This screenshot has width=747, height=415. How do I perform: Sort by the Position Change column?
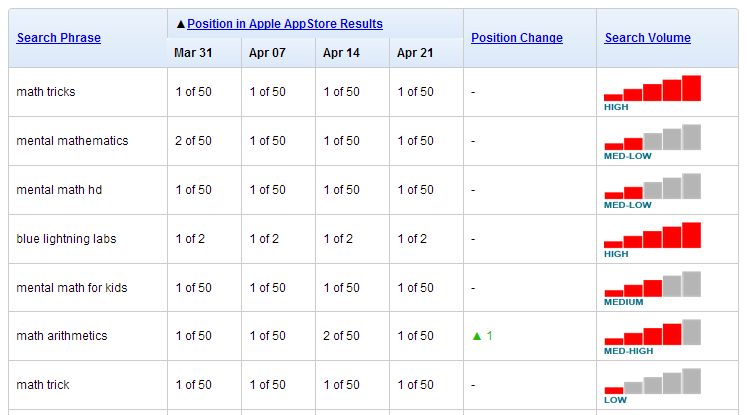(517, 38)
